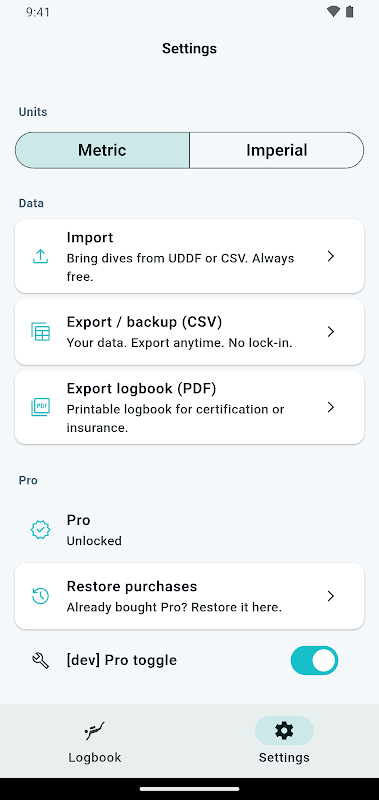Open the Restore purchases chevron arrow
This screenshot has height=800, width=379.
[x=331, y=596]
